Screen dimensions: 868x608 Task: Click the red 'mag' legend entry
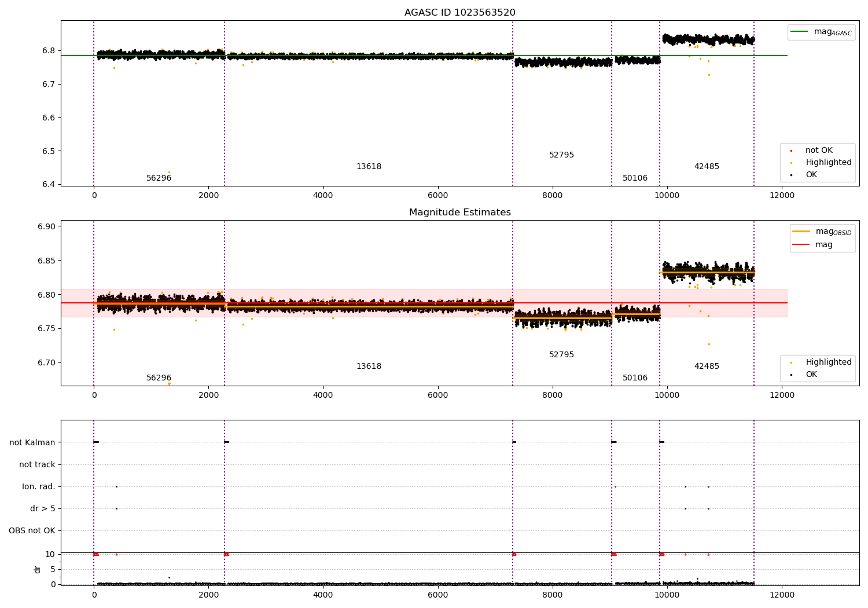point(824,244)
